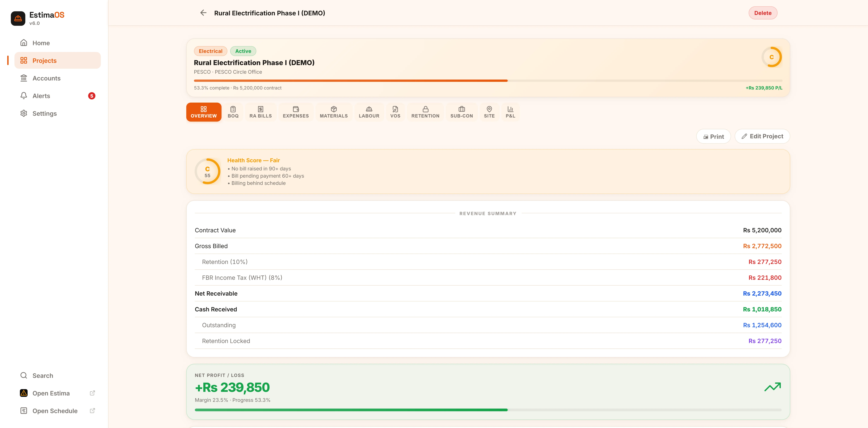
Task: Click the Home house icon in the sidebar
Action: coord(24,43)
